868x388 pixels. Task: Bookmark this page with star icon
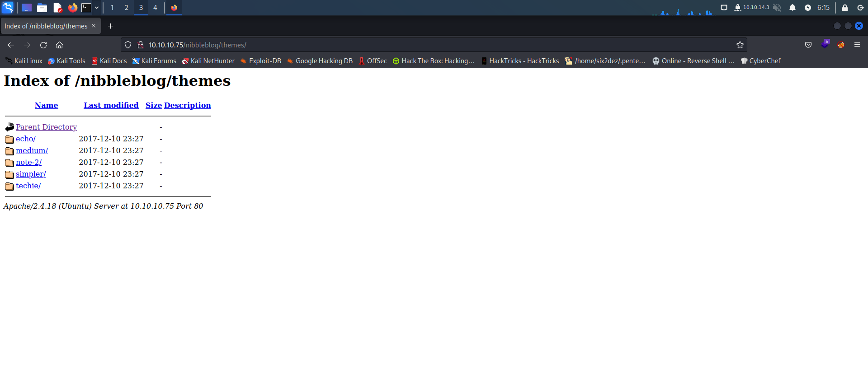pos(740,45)
